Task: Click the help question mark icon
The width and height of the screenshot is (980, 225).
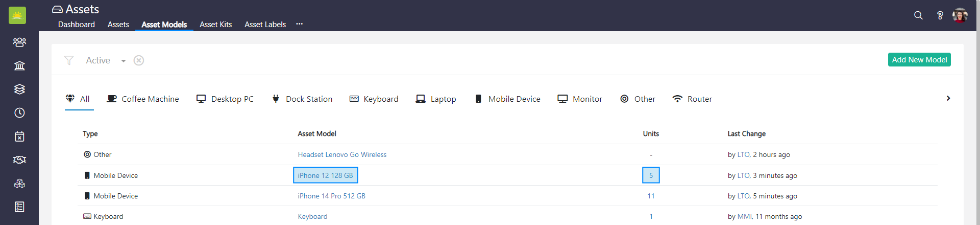Action: (940, 15)
